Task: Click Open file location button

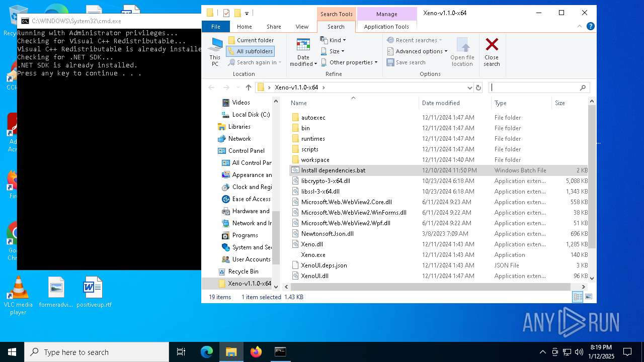Action: 462,52
